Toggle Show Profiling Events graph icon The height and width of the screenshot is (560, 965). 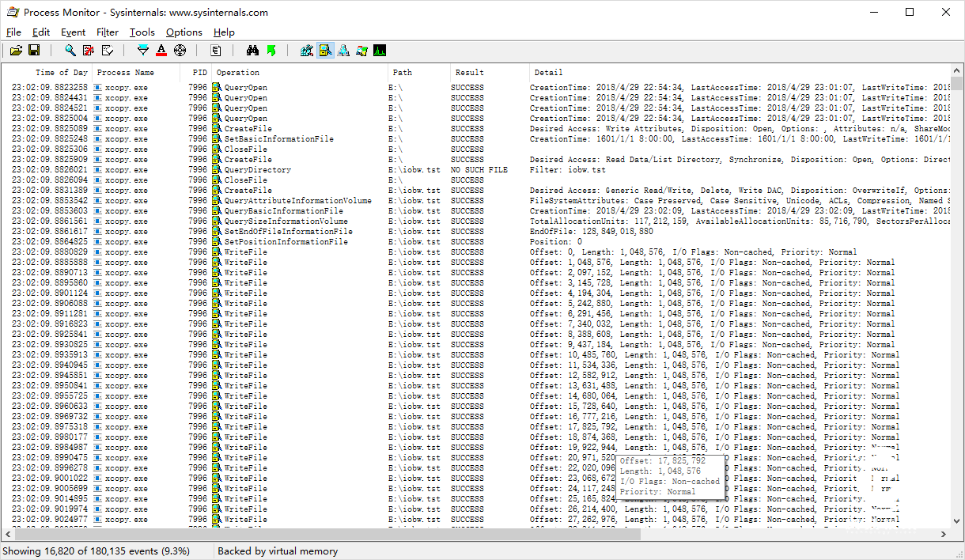pyautogui.click(x=380, y=51)
